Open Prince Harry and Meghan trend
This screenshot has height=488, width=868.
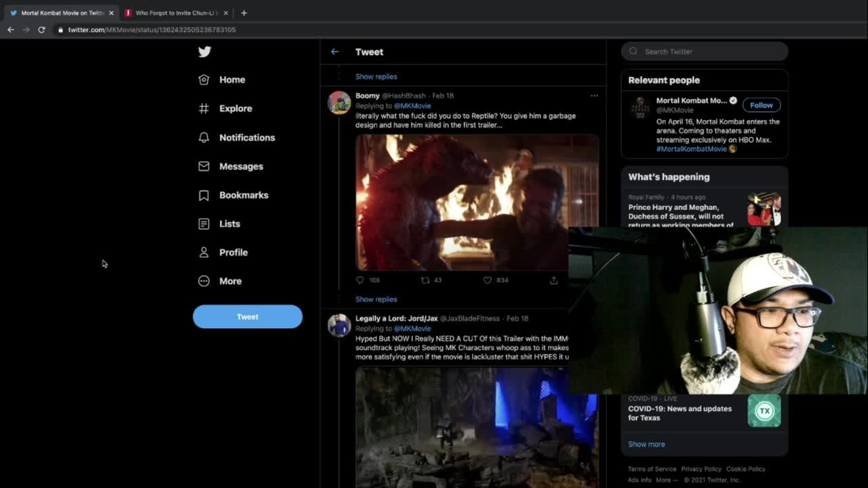tap(705, 212)
